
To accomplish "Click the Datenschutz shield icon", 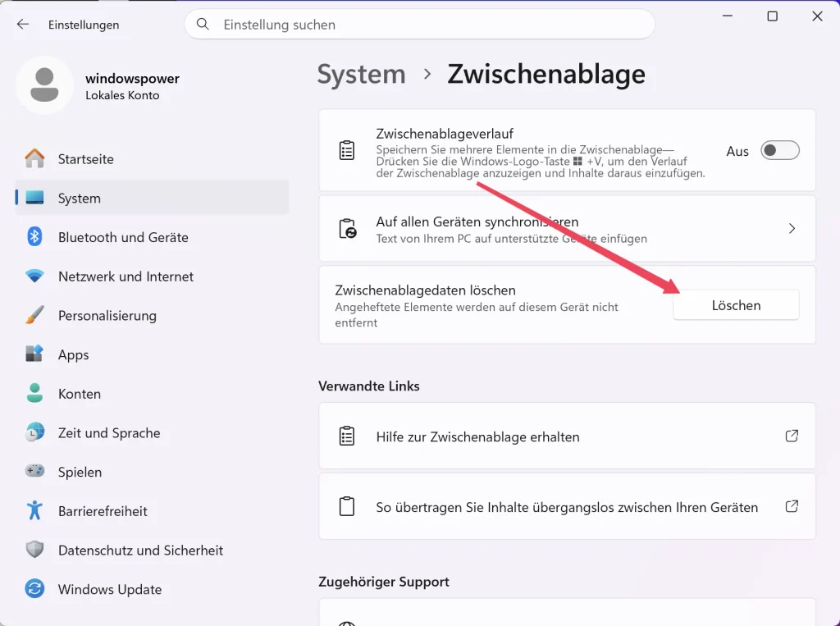I will click(34, 550).
